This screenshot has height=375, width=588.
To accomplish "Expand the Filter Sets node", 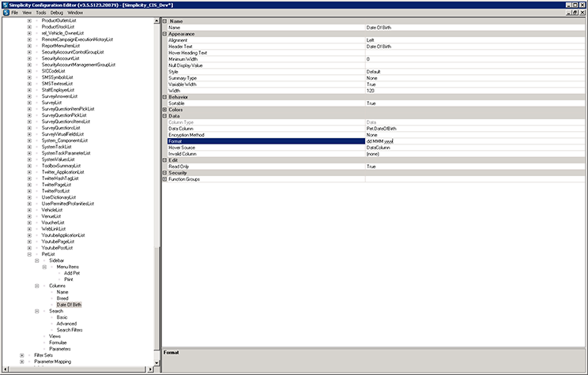I will click(22, 355).
